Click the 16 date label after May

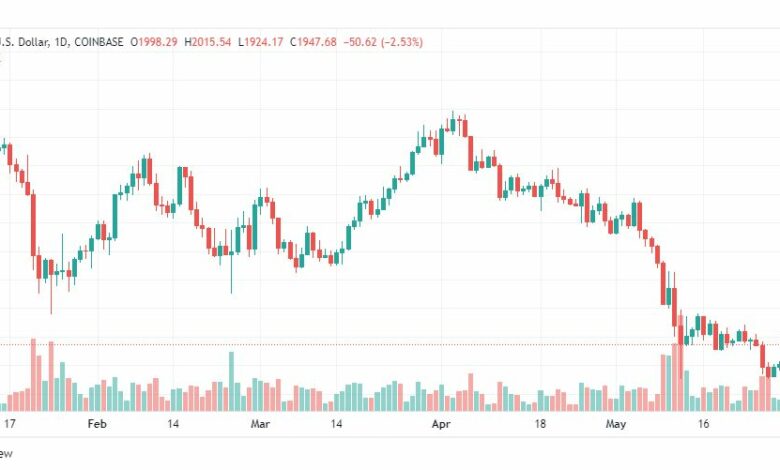click(x=703, y=424)
